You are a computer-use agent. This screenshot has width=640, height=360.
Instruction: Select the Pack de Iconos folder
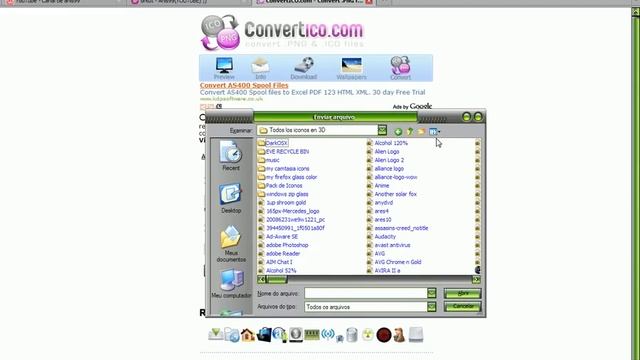[x=280, y=186]
